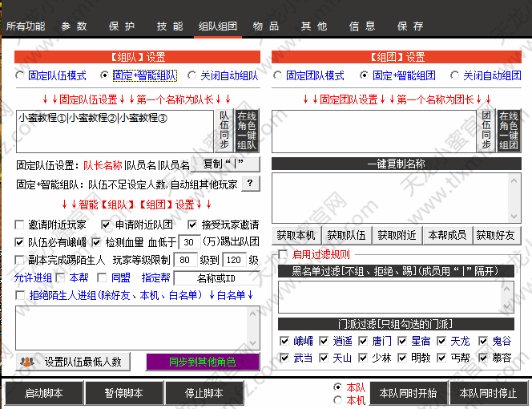Click the 团伍同步 vertical button

click(x=486, y=131)
